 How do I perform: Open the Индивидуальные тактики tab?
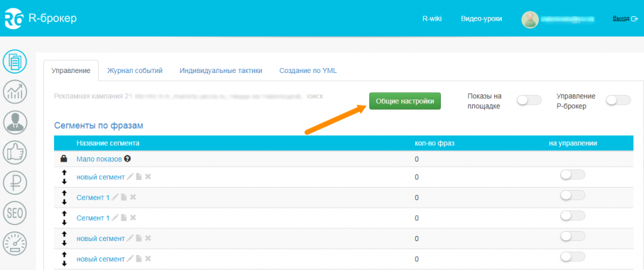coord(221,70)
